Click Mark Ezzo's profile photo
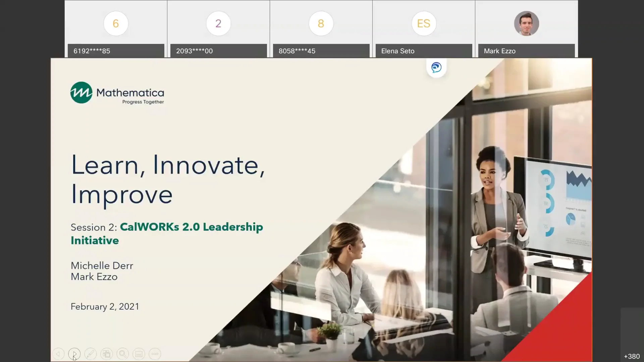 click(526, 23)
